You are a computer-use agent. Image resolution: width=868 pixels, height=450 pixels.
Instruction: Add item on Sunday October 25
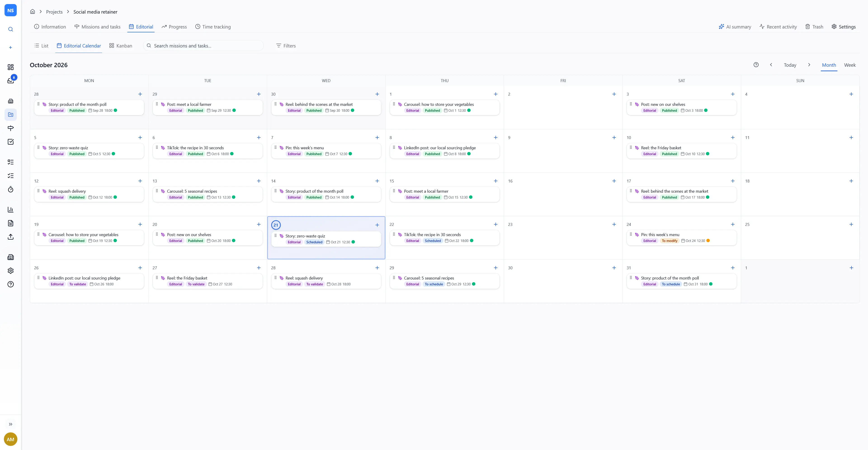click(x=851, y=225)
